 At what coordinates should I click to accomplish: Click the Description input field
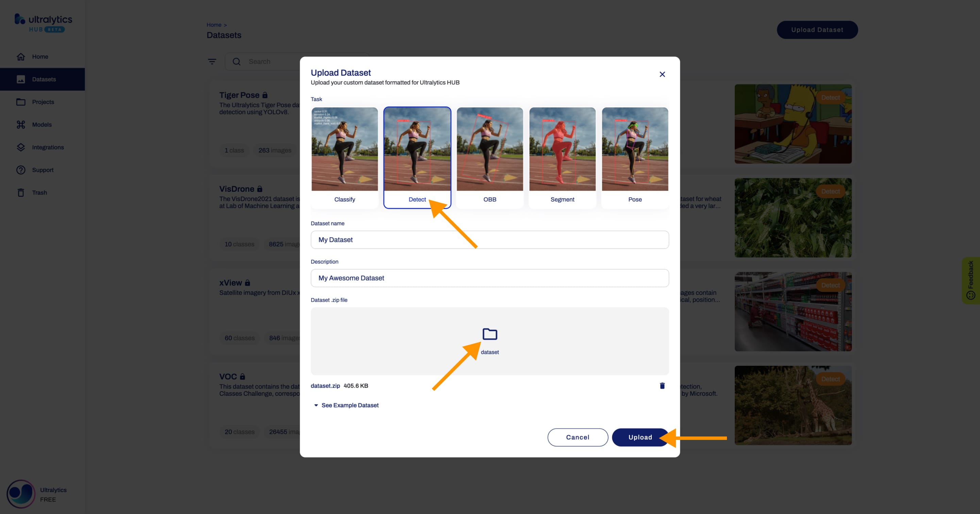[489, 278]
